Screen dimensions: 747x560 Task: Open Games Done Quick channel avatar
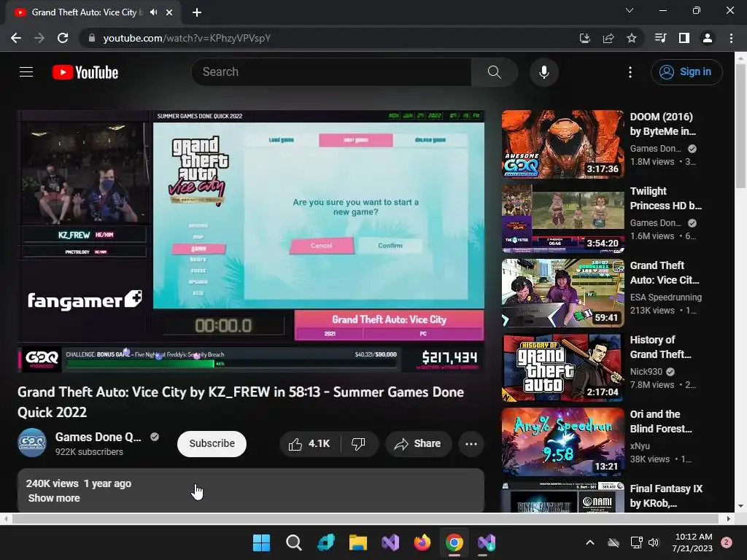[x=32, y=443]
